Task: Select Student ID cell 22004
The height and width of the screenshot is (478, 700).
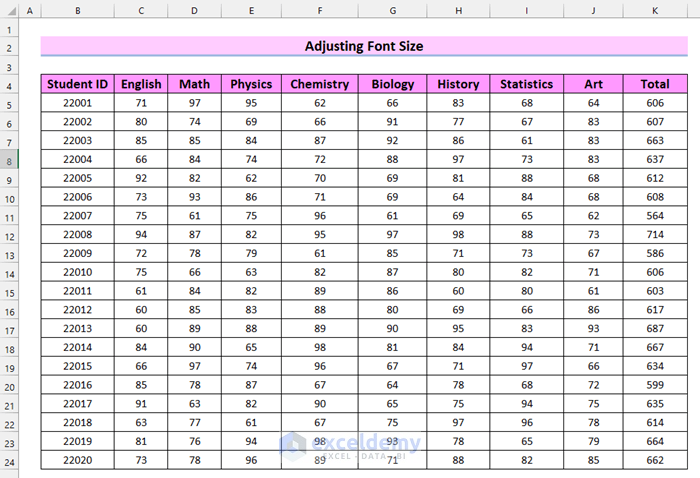Action: pyautogui.click(x=78, y=159)
